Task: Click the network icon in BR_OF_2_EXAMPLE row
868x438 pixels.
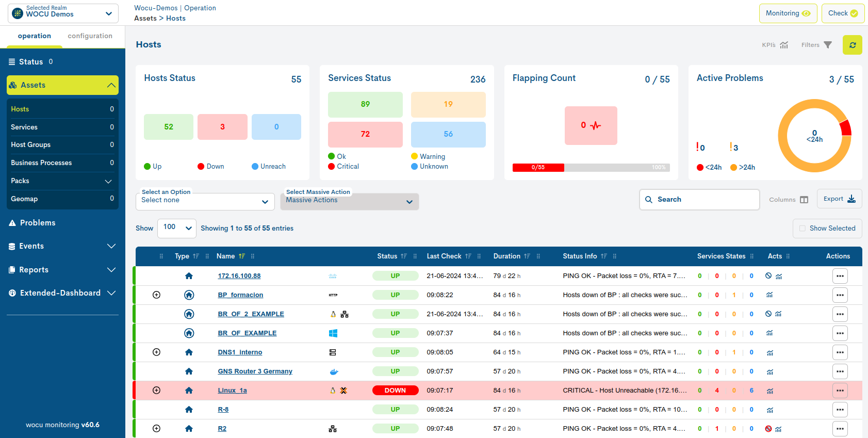Action: [345, 314]
